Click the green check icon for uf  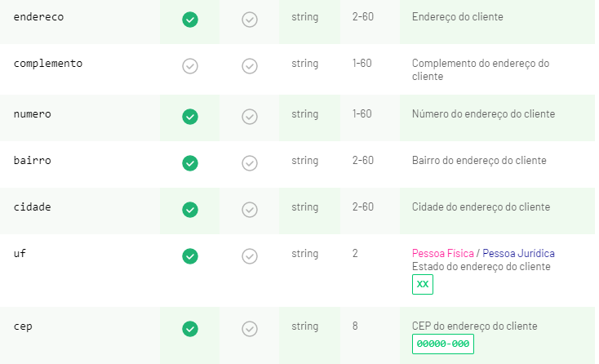(x=190, y=256)
